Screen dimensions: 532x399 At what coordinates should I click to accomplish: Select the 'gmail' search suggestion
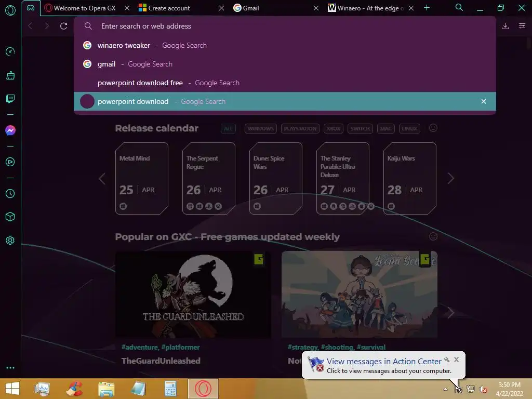coord(285,64)
